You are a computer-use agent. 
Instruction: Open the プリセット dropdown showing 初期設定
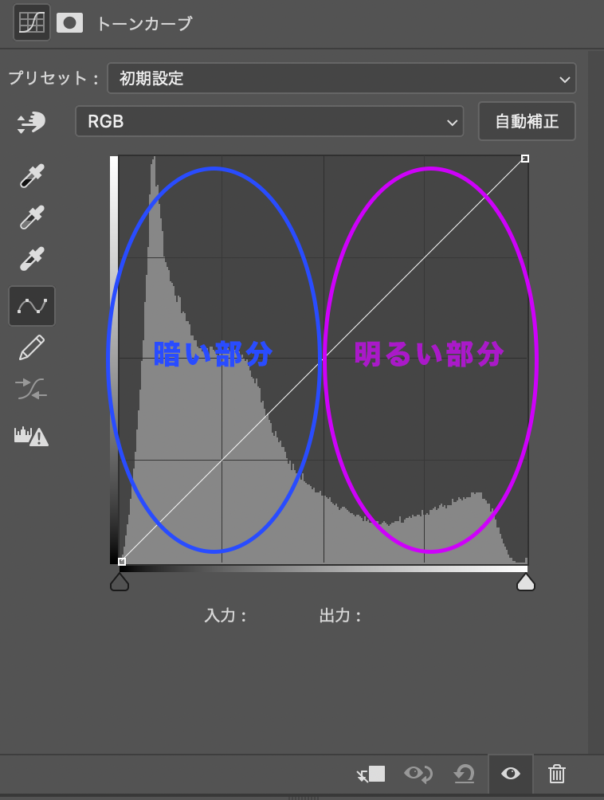pos(342,79)
